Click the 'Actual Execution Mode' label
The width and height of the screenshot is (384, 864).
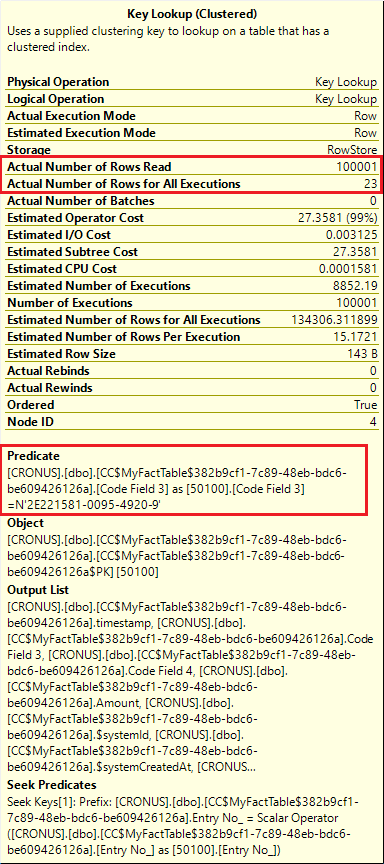click(71, 116)
